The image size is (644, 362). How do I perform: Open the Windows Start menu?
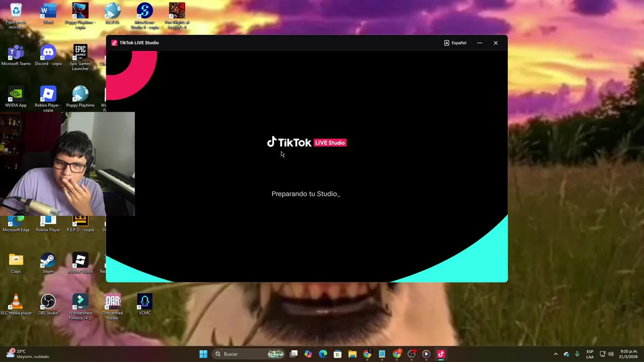[203, 354]
